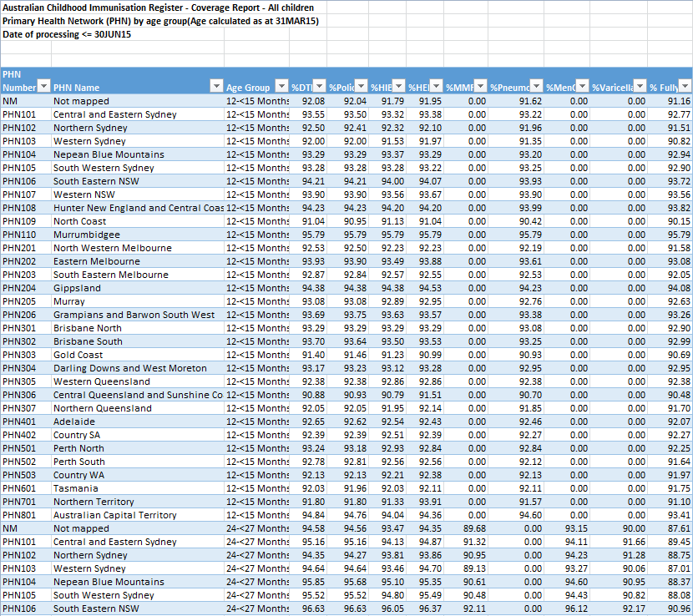Open the %HEP column filter dropdown
The image size is (693, 616).
(436, 85)
